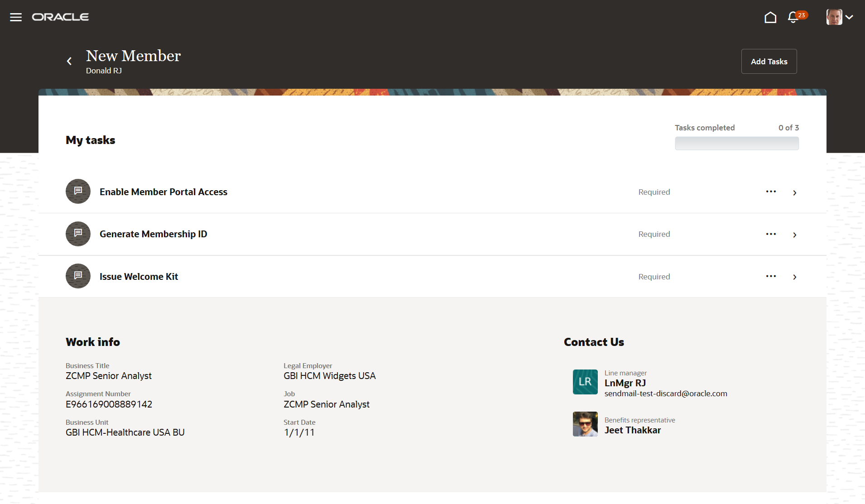Expand the Issue Welcome Kit task chevron
The image size is (865, 504).
point(795,277)
